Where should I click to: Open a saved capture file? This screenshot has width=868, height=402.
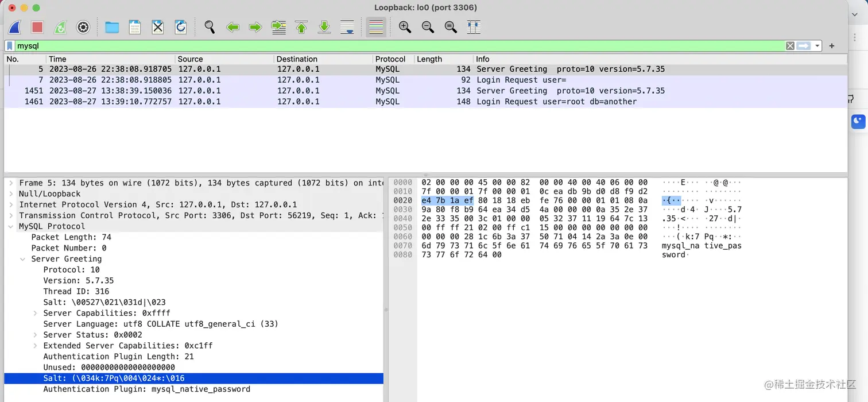(x=112, y=27)
